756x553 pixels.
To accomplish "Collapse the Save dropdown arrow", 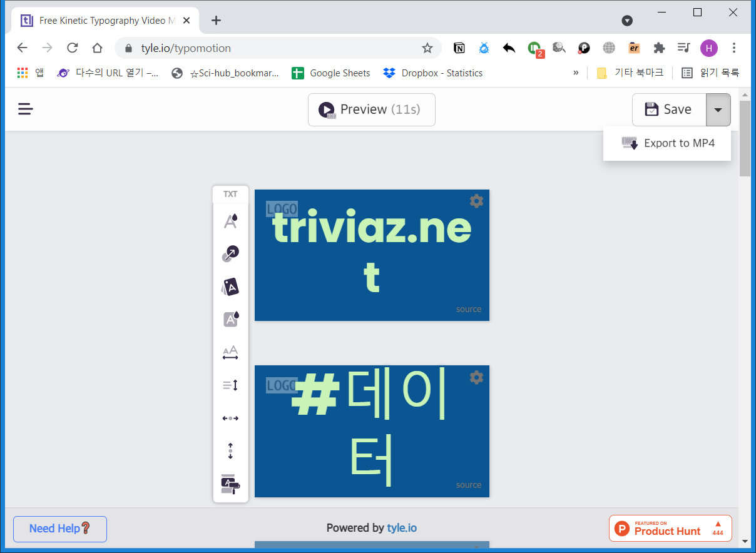I will 718,109.
